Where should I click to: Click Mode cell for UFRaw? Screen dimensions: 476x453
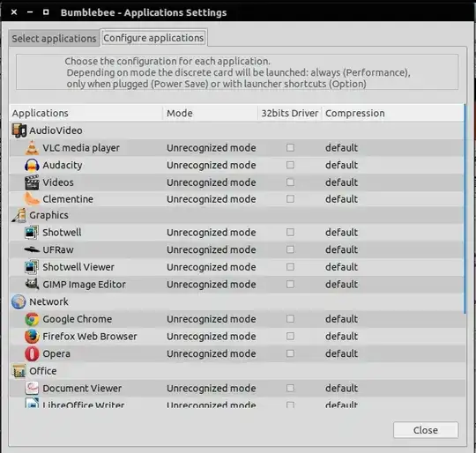click(x=211, y=249)
